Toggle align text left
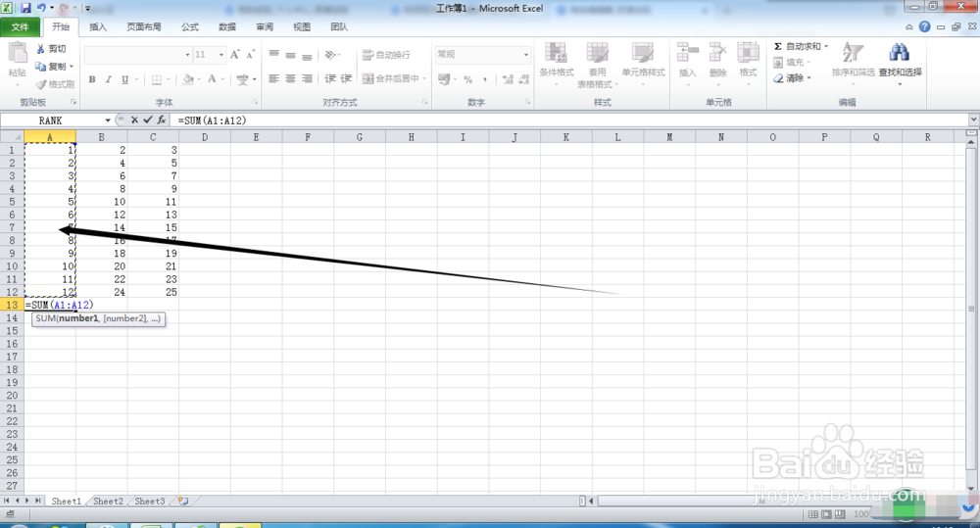 coord(273,78)
